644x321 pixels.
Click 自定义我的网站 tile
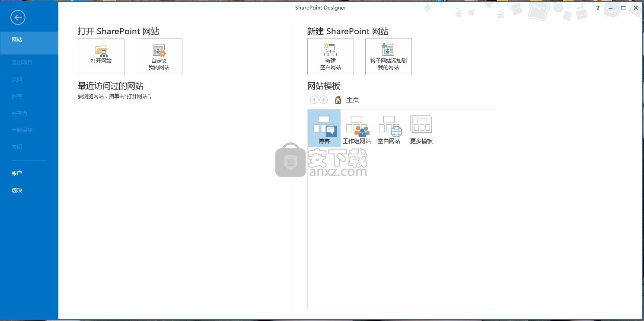point(159,57)
